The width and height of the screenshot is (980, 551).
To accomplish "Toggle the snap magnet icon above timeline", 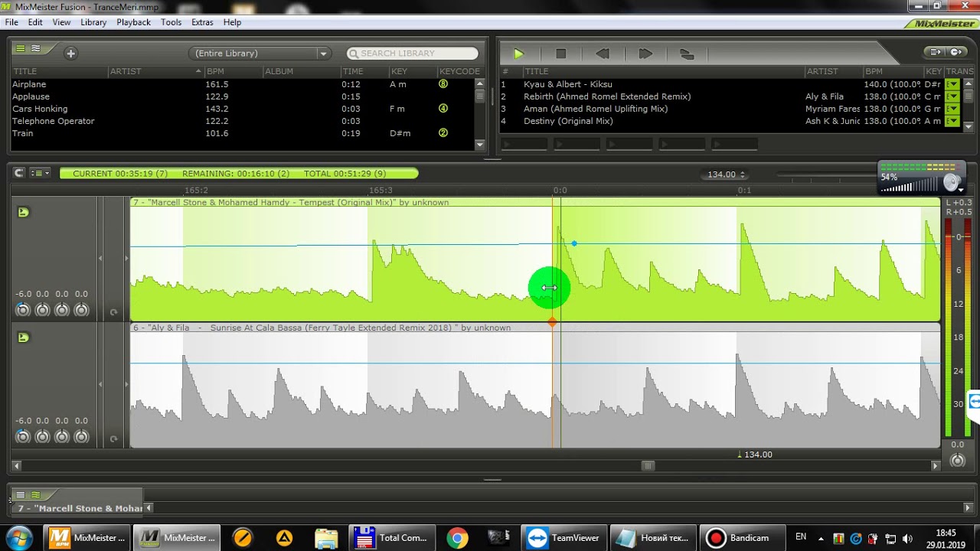I will pyautogui.click(x=18, y=173).
